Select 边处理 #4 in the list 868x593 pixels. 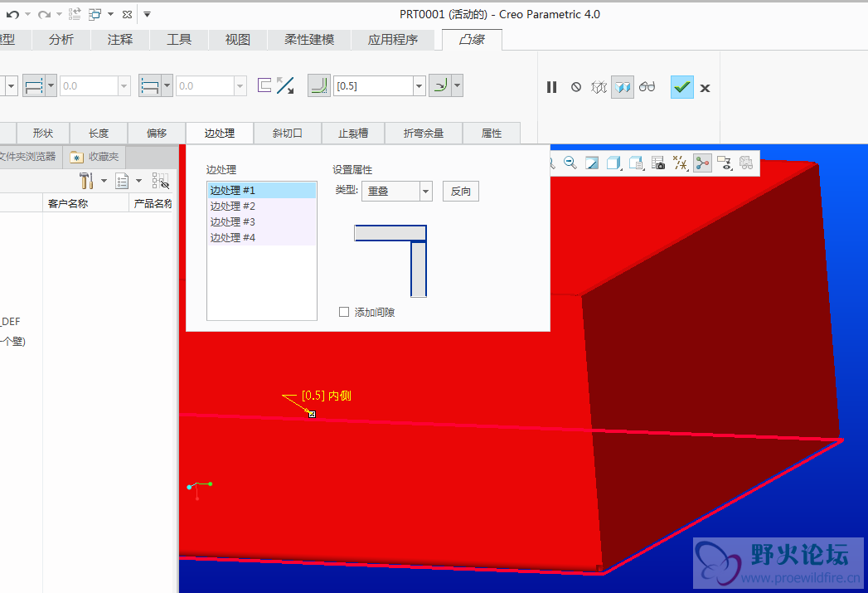click(262, 237)
